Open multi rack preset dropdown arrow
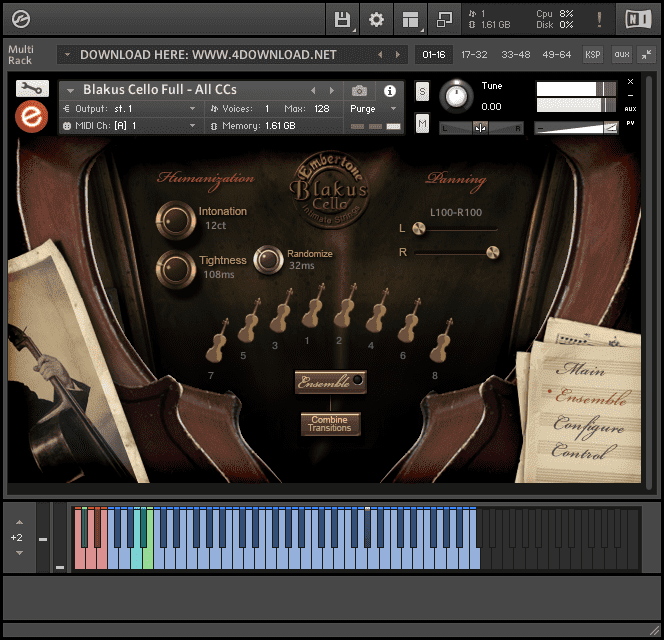664x640 pixels. click(x=67, y=55)
